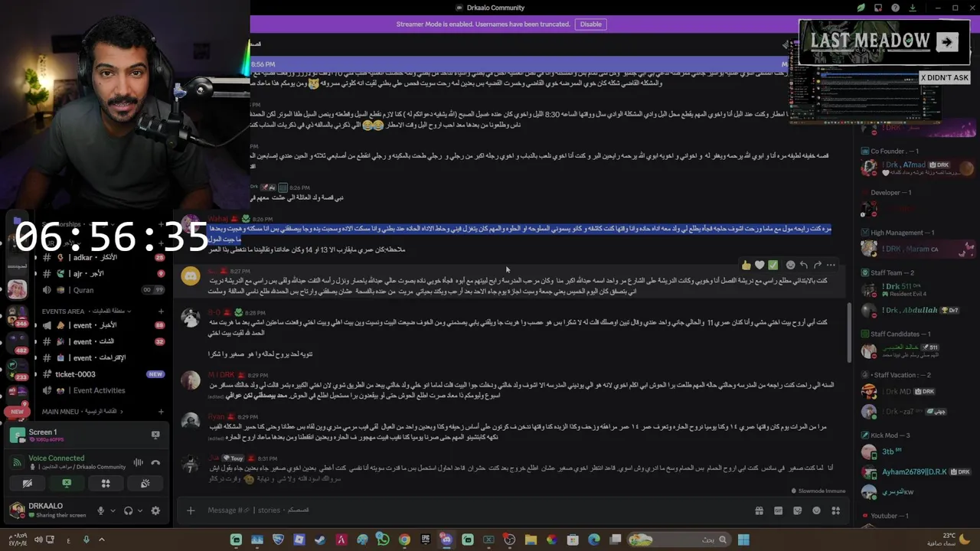Open Discord user settings gear
The image size is (980, 551).
click(155, 510)
